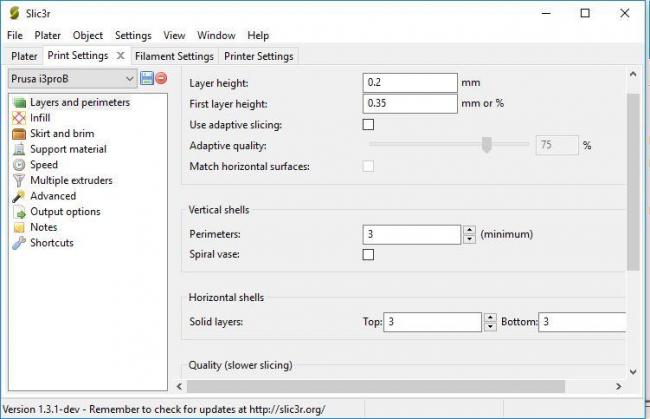Click the red delete preset icon
The image size is (650, 419).
161,78
